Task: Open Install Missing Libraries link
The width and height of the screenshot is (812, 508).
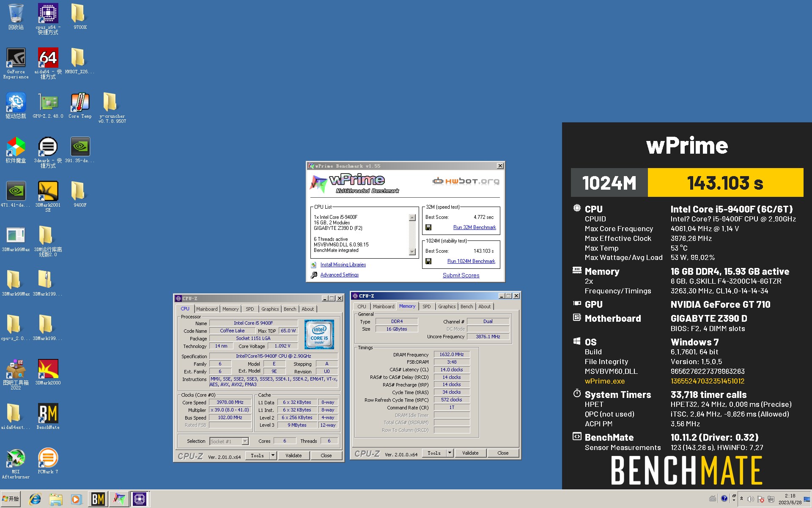Action: pos(343,265)
